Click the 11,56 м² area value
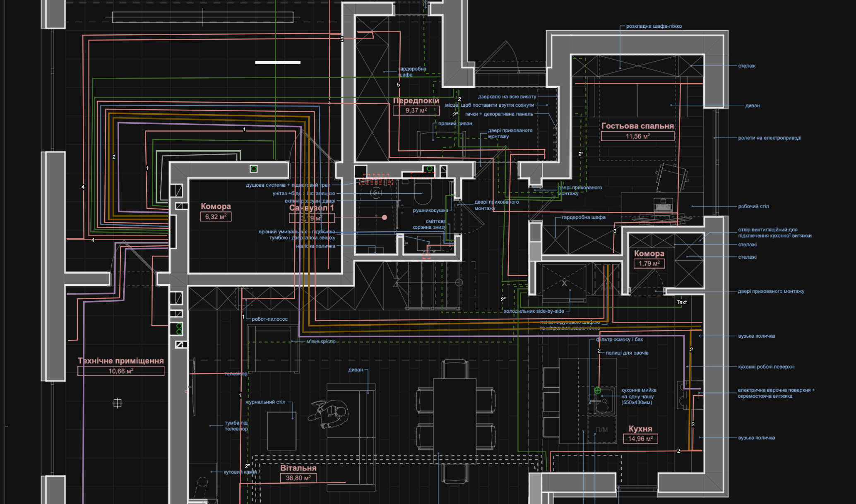This screenshot has height=504, width=856. [638, 136]
